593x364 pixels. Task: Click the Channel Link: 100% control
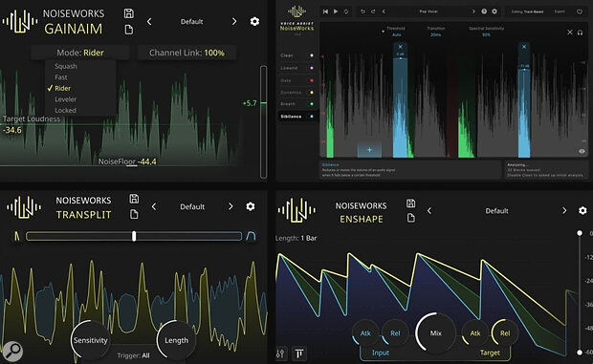pos(187,53)
